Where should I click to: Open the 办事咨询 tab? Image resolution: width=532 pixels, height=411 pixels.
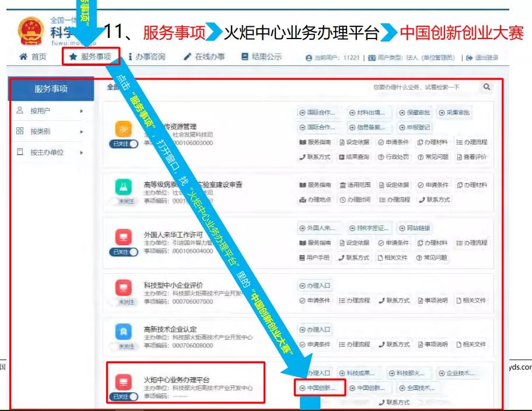(147, 57)
